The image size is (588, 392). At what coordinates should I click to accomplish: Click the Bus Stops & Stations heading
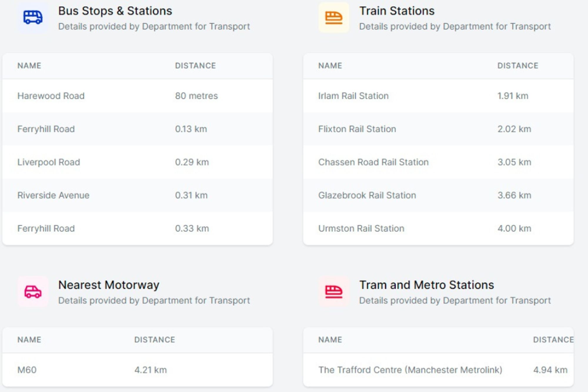[x=115, y=11]
